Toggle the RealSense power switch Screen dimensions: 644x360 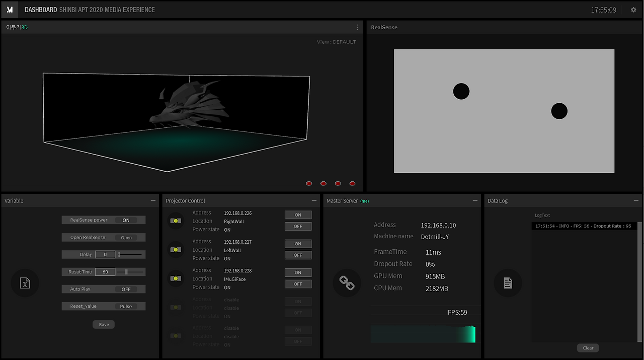[127, 220]
